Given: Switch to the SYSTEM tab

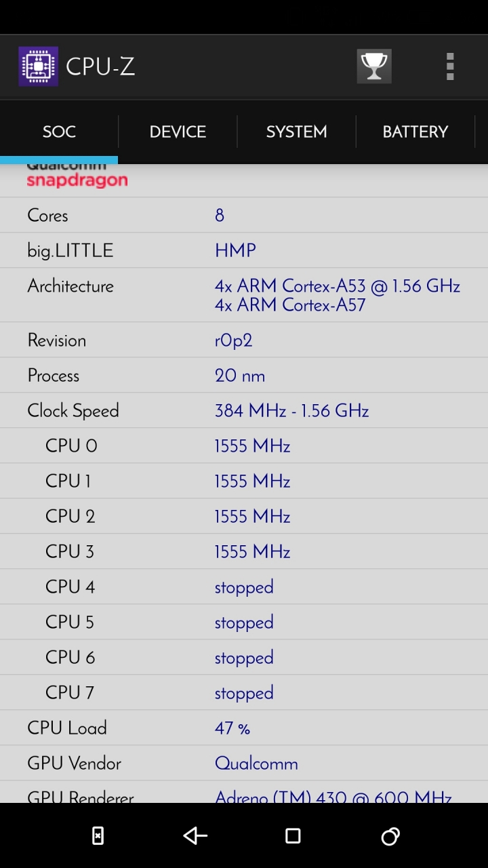Looking at the screenshot, I should point(296,132).
